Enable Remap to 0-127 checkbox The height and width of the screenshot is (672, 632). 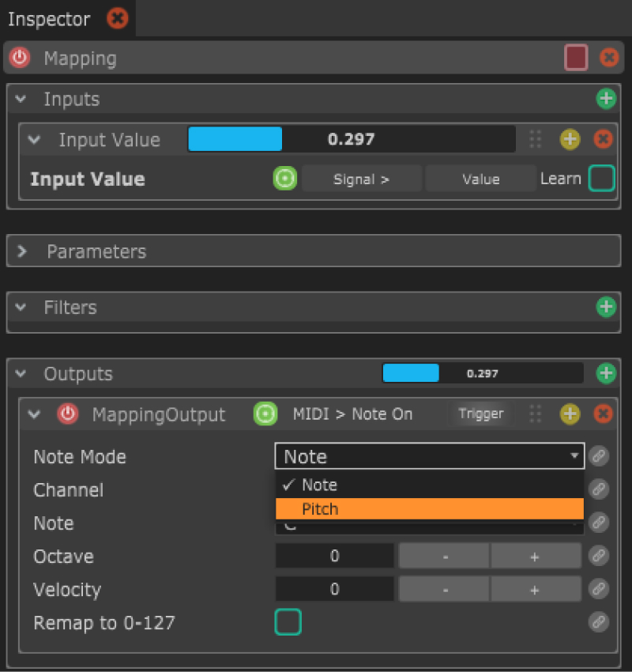pyautogui.click(x=288, y=623)
